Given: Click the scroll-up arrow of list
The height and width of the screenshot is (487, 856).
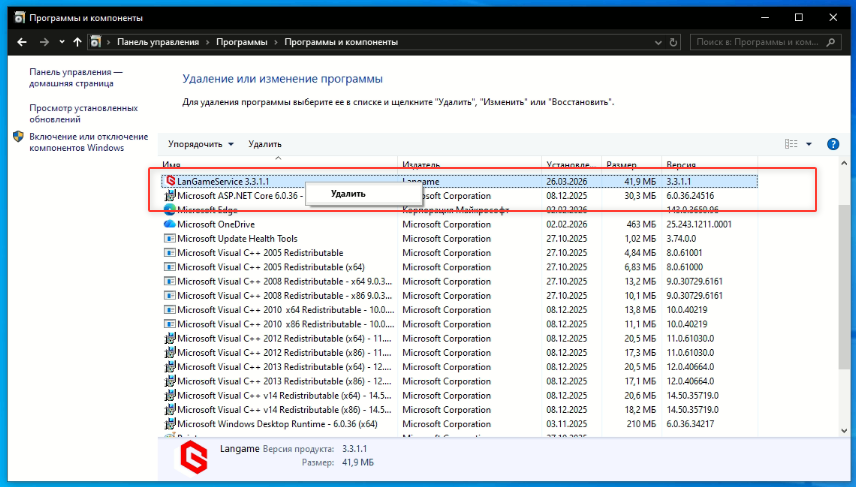Looking at the screenshot, I should 844,163.
